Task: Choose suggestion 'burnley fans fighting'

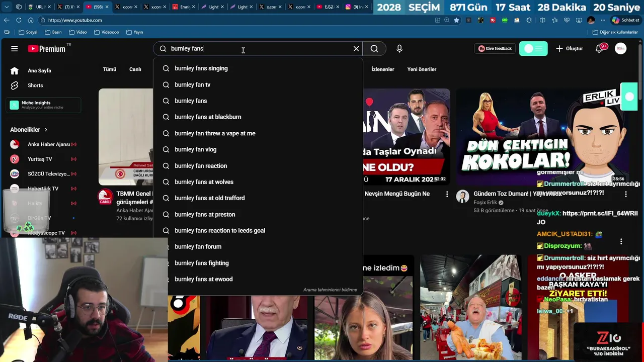Action: (x=258, y=263)
